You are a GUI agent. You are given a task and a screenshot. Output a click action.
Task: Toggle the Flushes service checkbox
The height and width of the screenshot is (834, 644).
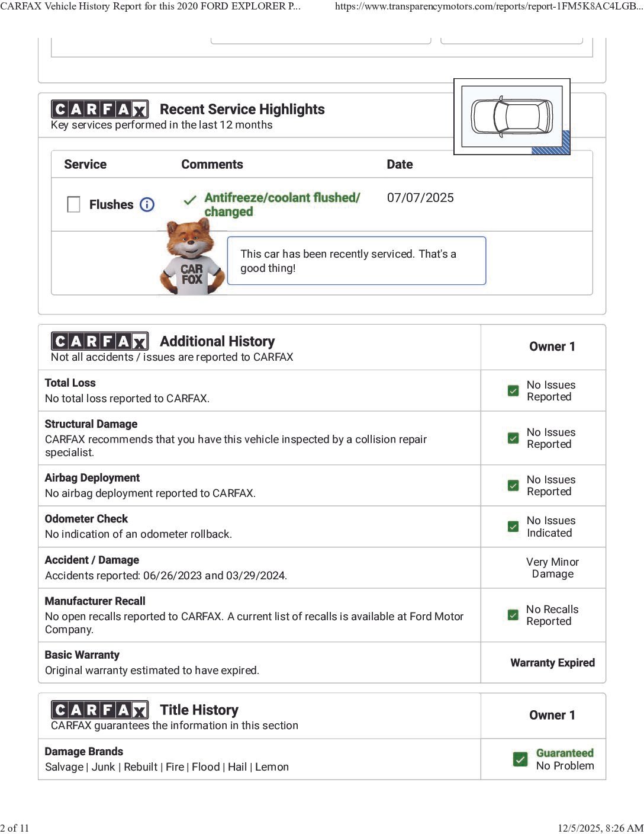coord(74,204)
